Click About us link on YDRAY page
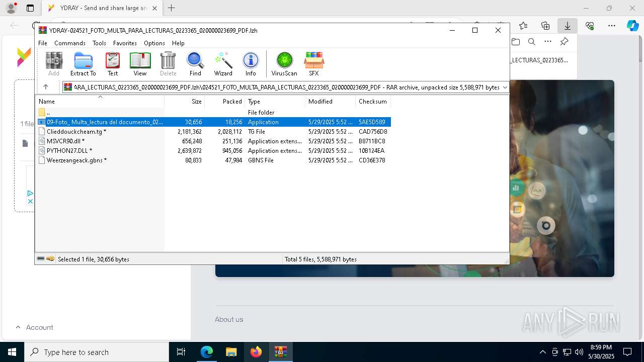Image resolution: width=644 pixels, height=362 pixels. click(x=229, y=319)
